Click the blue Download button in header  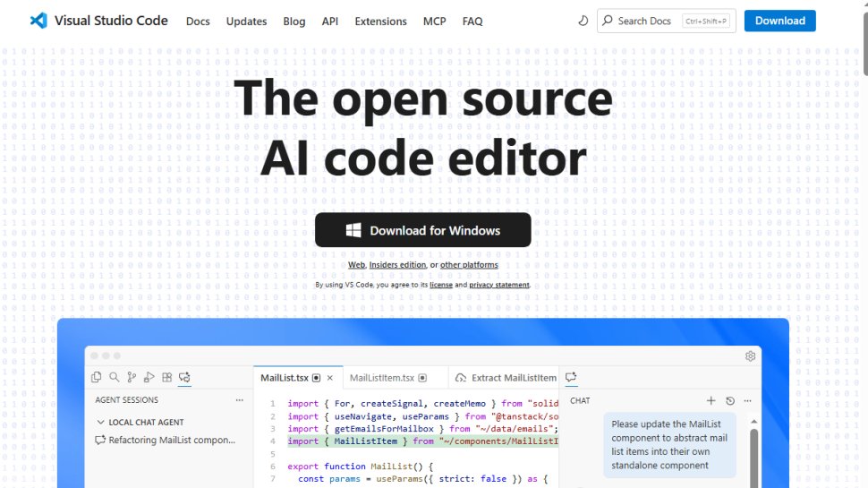point(780,21)
